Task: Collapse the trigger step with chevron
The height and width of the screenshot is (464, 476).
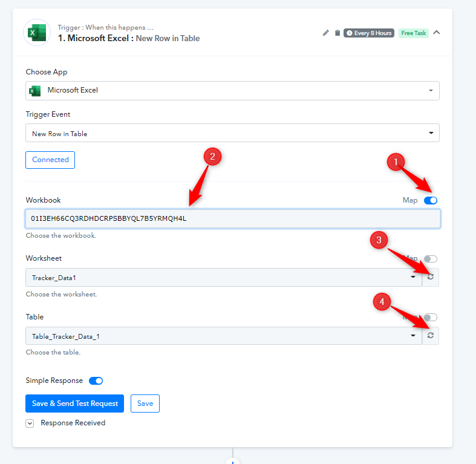Action: pos(437,33)
